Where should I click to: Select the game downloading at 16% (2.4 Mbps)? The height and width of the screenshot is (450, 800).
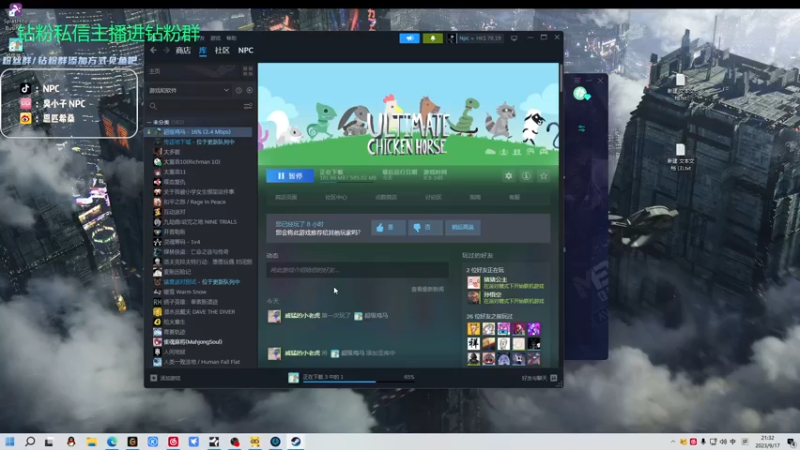click(x=199, y=132)
